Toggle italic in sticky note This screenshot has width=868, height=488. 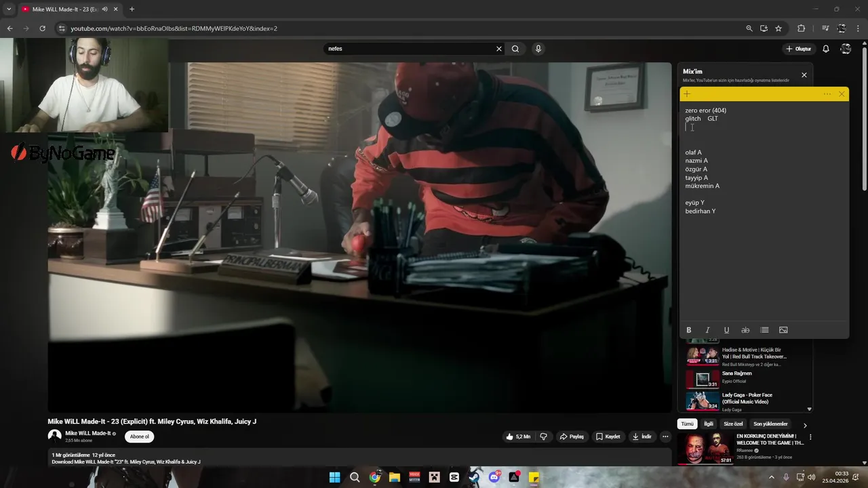coord(708,330)
